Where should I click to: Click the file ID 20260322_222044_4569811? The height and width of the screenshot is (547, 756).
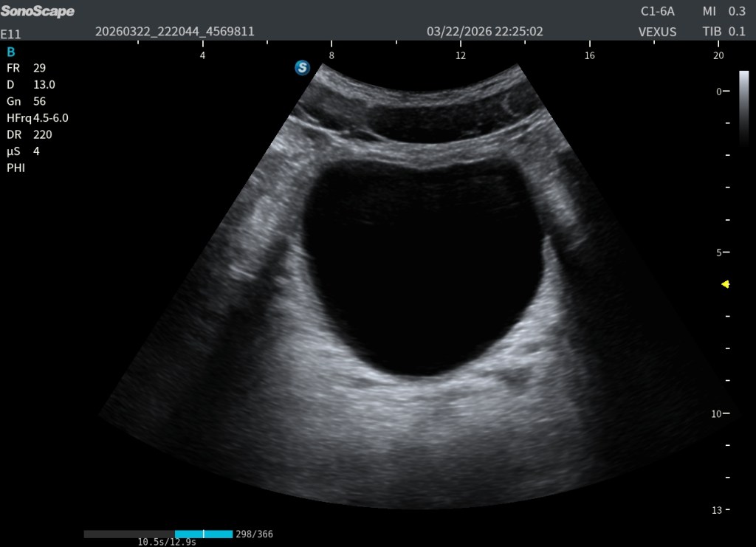point(175,32)
